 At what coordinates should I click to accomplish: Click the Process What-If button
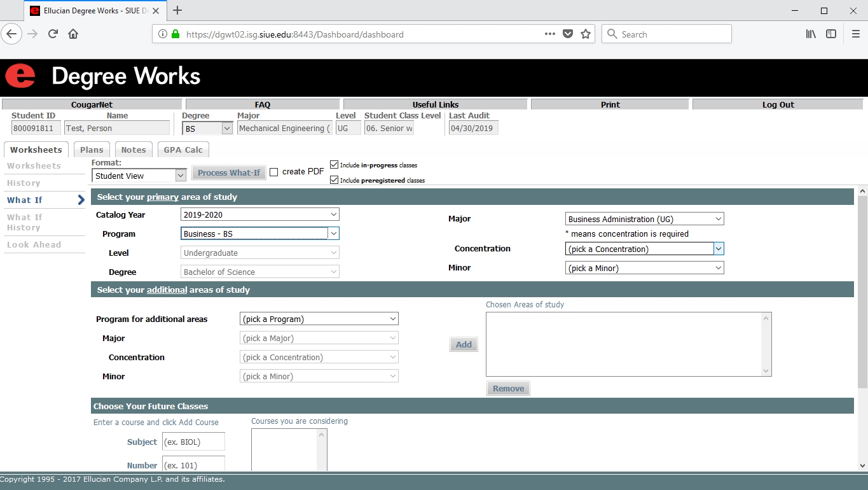[229, 173]
